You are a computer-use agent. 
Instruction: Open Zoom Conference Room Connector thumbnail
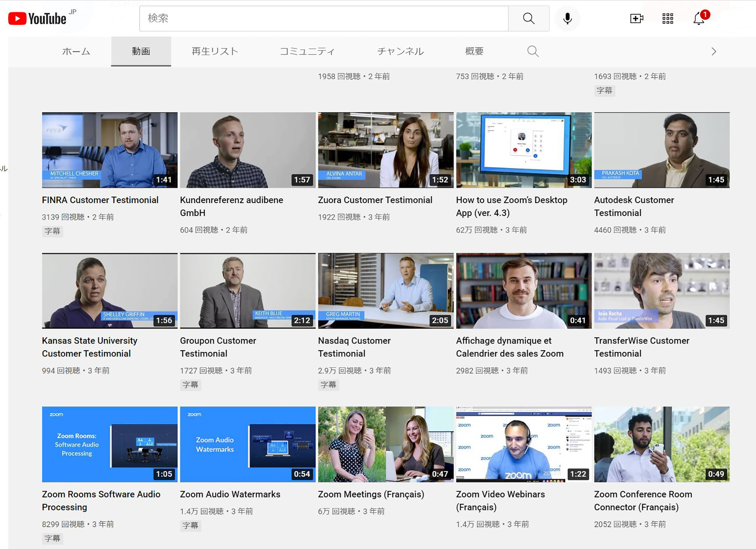[x=662, y=444]
